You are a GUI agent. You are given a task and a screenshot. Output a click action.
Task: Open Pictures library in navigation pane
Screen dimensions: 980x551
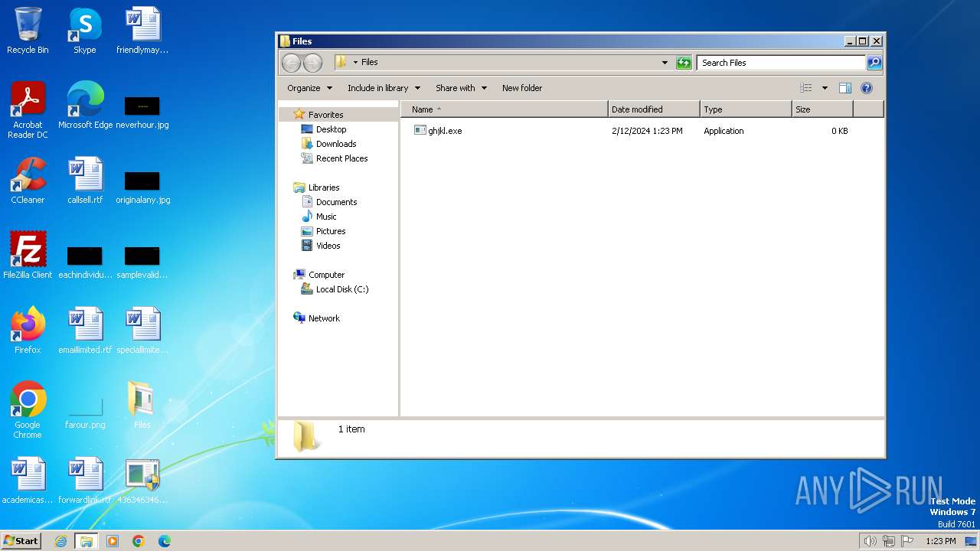(331, 231)
